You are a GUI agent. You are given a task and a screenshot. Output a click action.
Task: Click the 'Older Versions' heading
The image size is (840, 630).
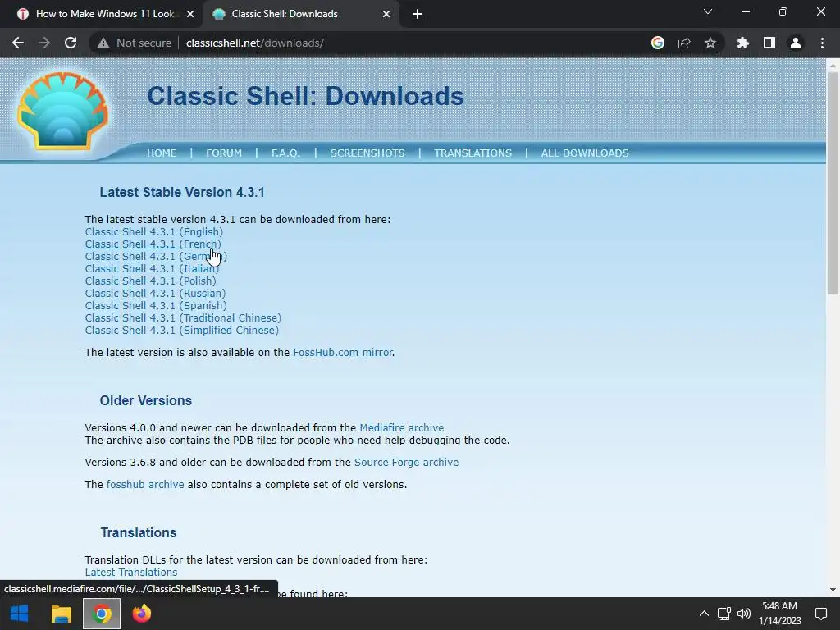pos(146,400)
